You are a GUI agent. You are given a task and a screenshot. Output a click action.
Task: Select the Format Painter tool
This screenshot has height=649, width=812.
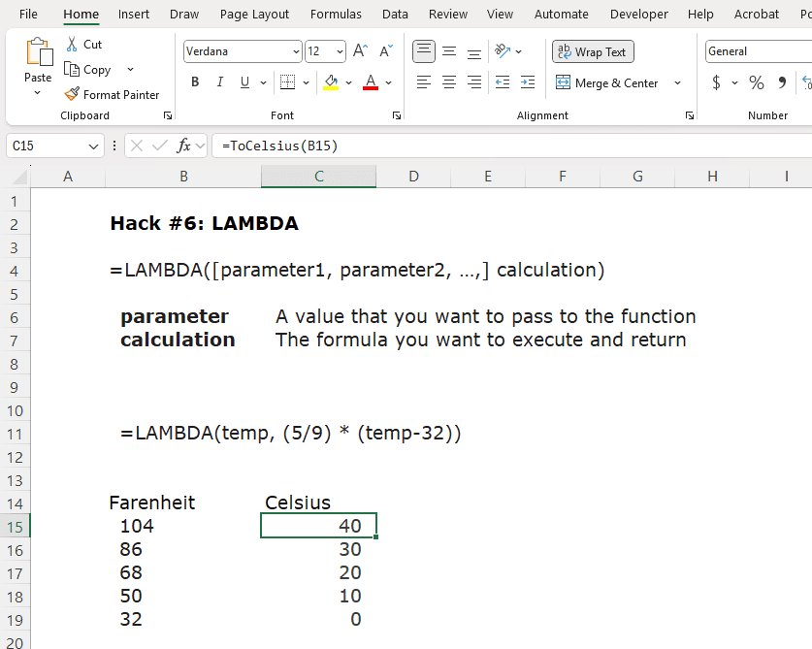pos(113,94)
